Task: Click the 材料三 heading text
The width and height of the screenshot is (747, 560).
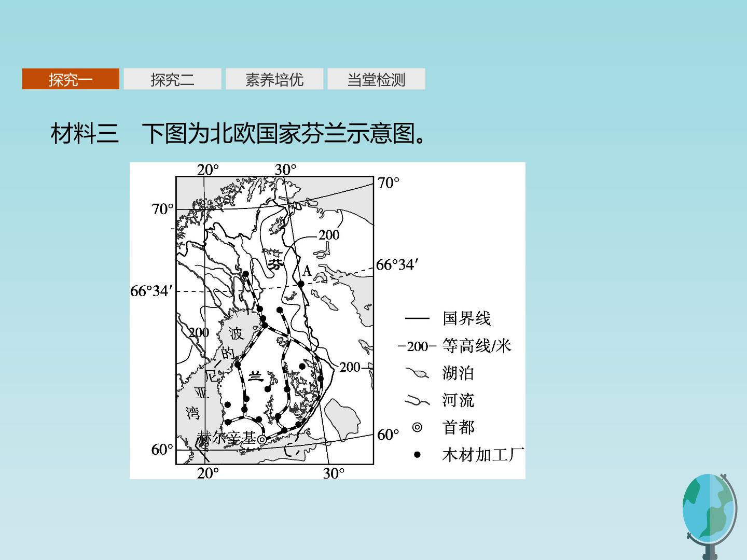Action: click(85, 134)
